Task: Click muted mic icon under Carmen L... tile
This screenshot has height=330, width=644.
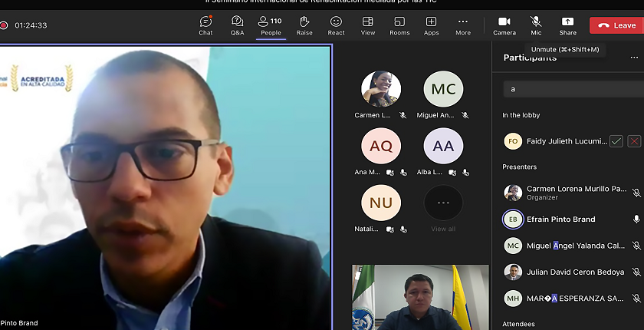Action: (403, 115)
